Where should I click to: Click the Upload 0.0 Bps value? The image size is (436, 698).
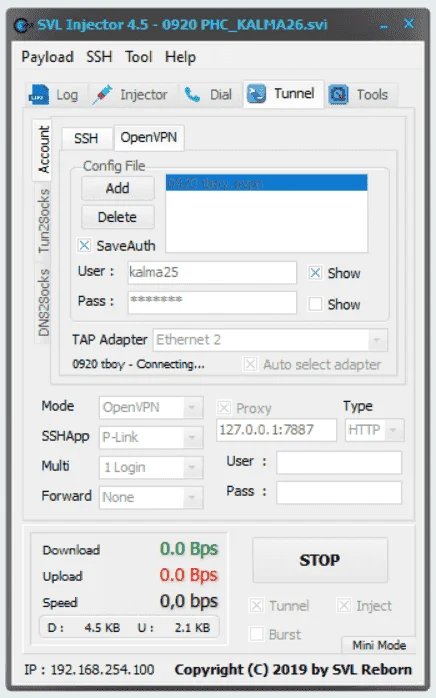pyautogui.click(x=189, y=575)
